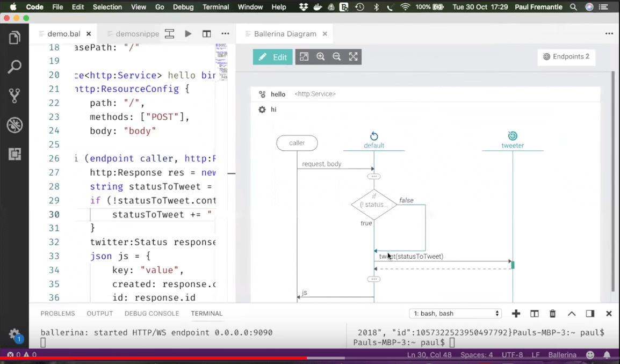
Task: Open the Debug menu in menu bar
Action: click(x=183, y=7)
